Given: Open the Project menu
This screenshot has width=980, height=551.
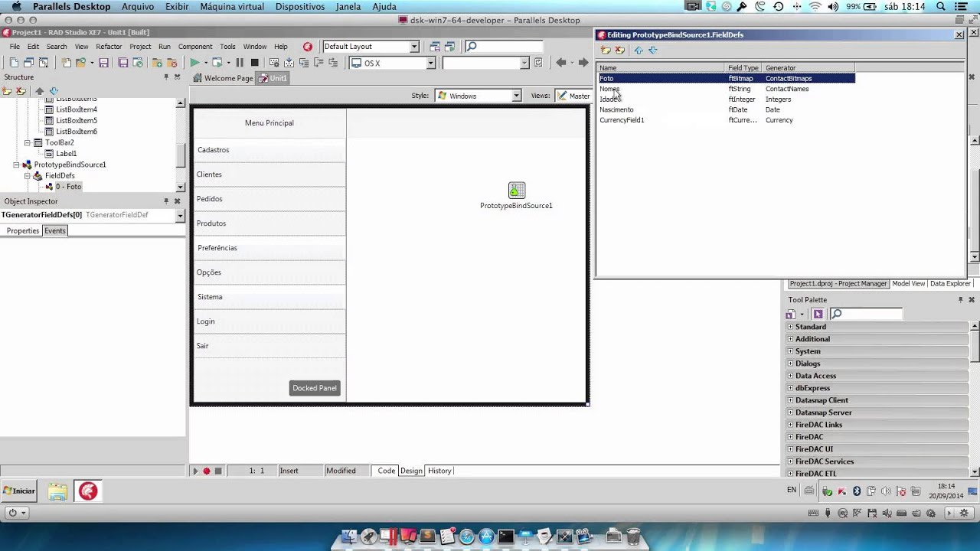Looking at the screenshot, I should (140, 47).
